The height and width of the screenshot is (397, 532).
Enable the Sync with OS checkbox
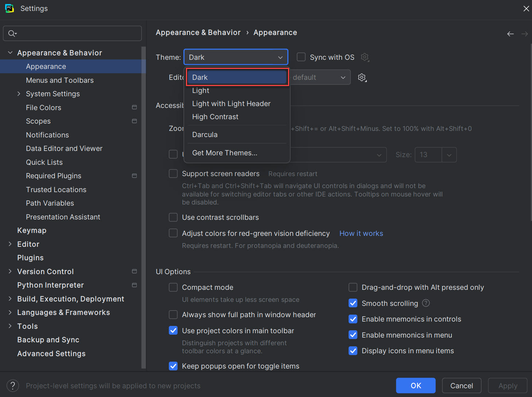click(x=301, y=57)
